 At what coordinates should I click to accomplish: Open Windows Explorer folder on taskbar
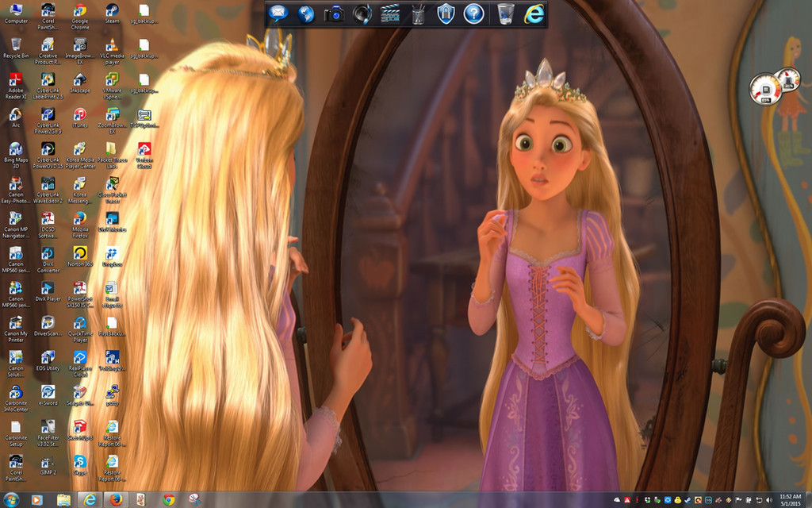tap(63, 500)
